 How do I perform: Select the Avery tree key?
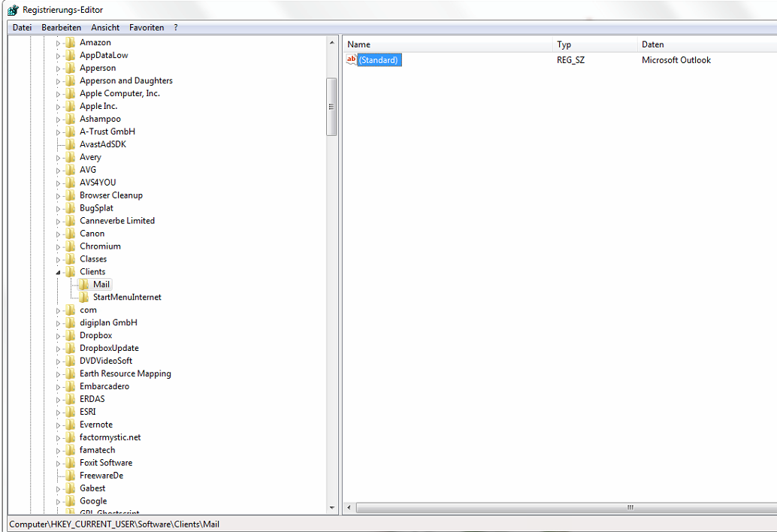pyautogui.click(x=90, y=157)
